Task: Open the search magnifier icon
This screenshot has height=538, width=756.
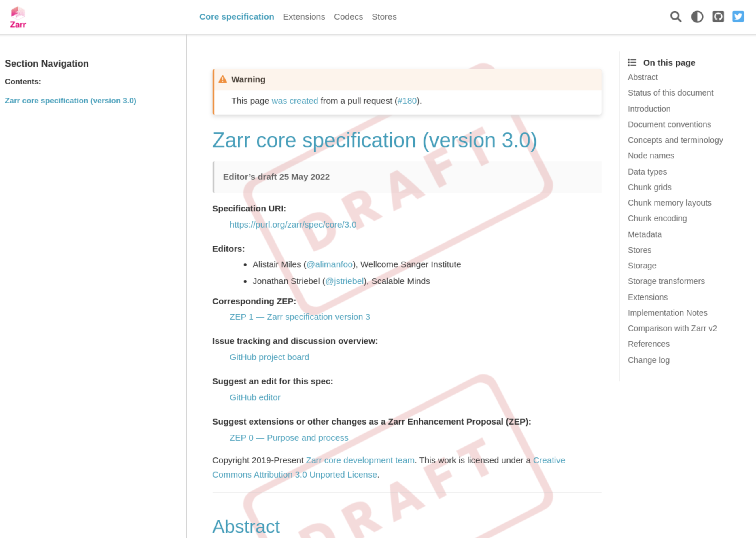Action: pos(675,17)
